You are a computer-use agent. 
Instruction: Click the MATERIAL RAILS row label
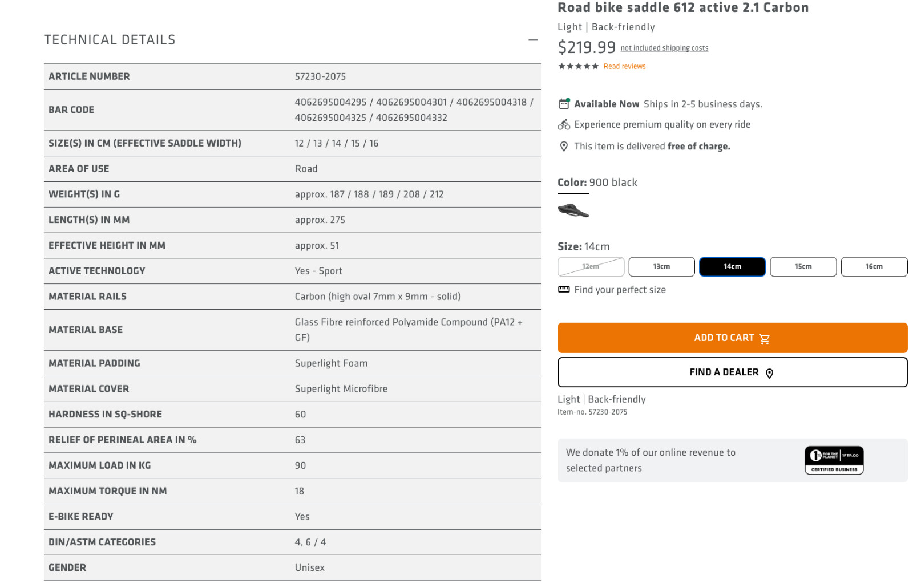(x=87, y=297)
